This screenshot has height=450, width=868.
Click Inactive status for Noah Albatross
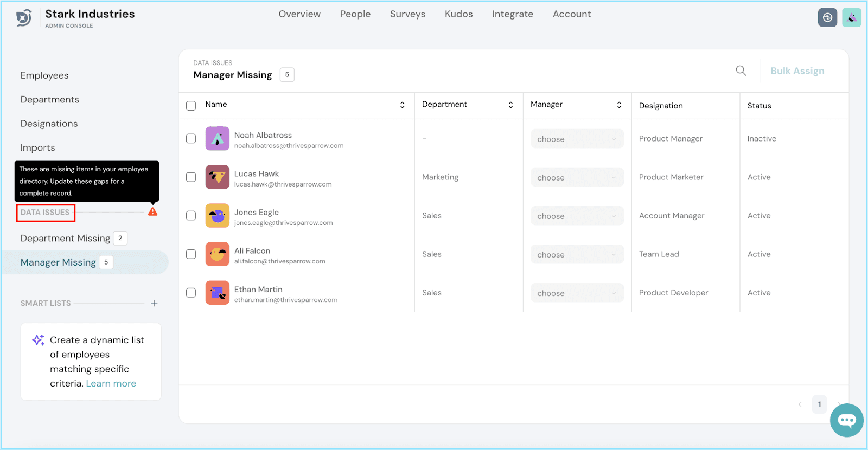coord(762,138)
